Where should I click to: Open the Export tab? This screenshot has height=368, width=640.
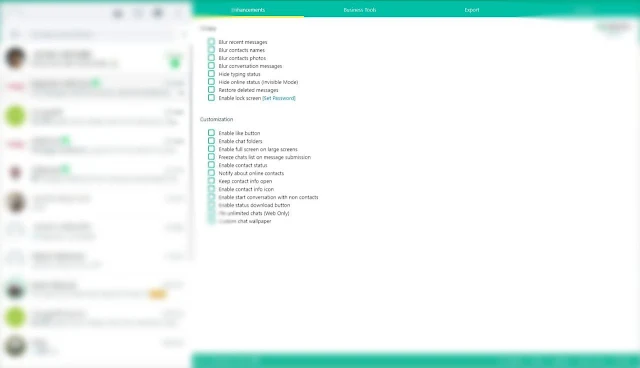tap(472, 10)
